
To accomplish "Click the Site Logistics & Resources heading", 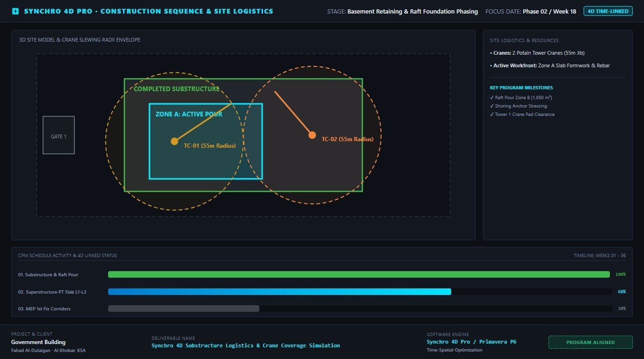I will point(524,41).
